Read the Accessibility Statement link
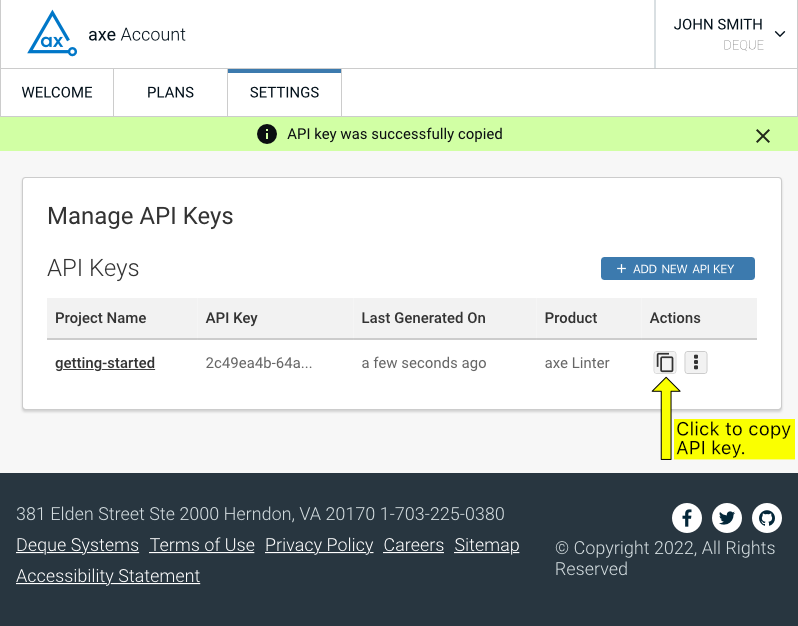 click(x=108, y=576)
